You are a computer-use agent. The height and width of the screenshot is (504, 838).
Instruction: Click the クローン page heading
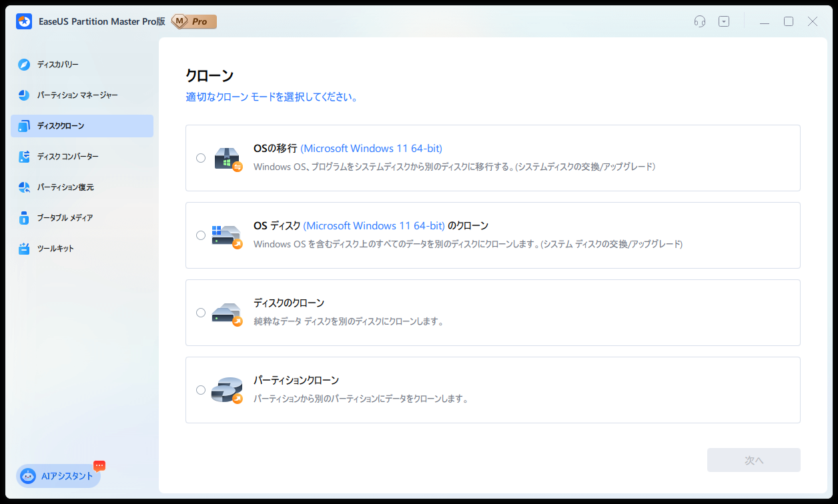pyautogui.click(x=209, y=75)
